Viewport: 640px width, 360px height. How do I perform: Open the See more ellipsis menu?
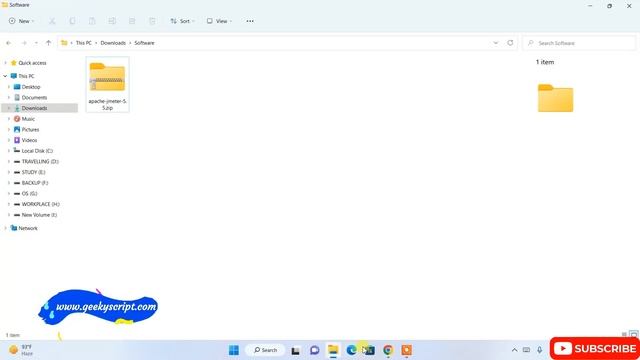click(x=250, y=21)
